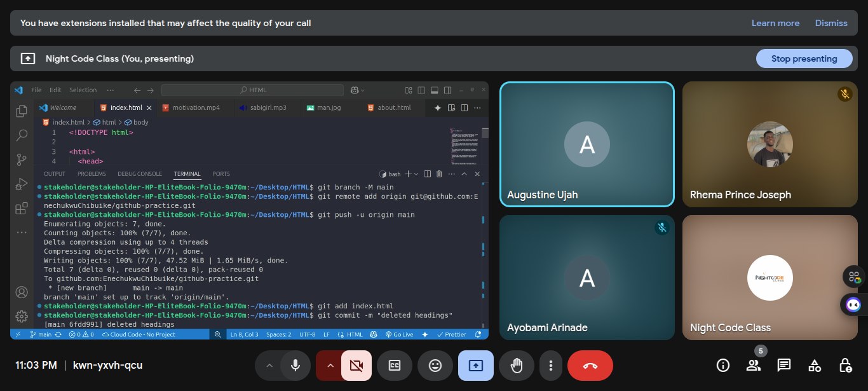Image resolution: width=868 pixels, height=391 pixels.
Task: Toggle captions in Meet
Action: click(395, 366)
